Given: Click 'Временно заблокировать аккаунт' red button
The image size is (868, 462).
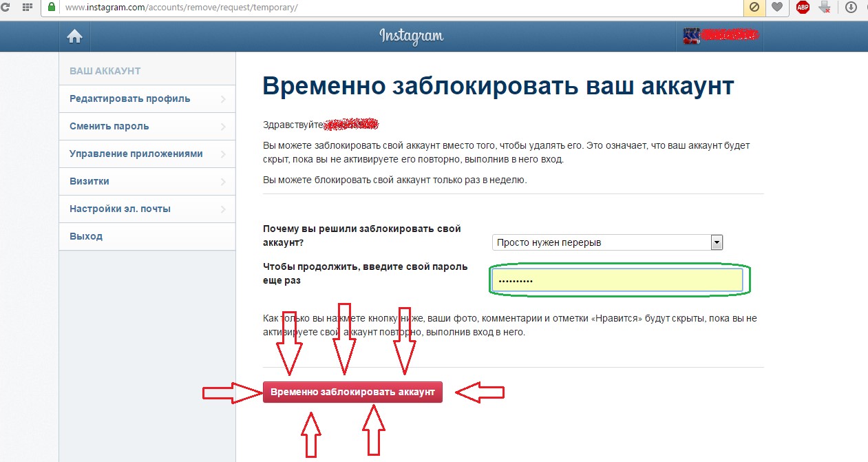Looking at the screenshot, I should point(352,392).
